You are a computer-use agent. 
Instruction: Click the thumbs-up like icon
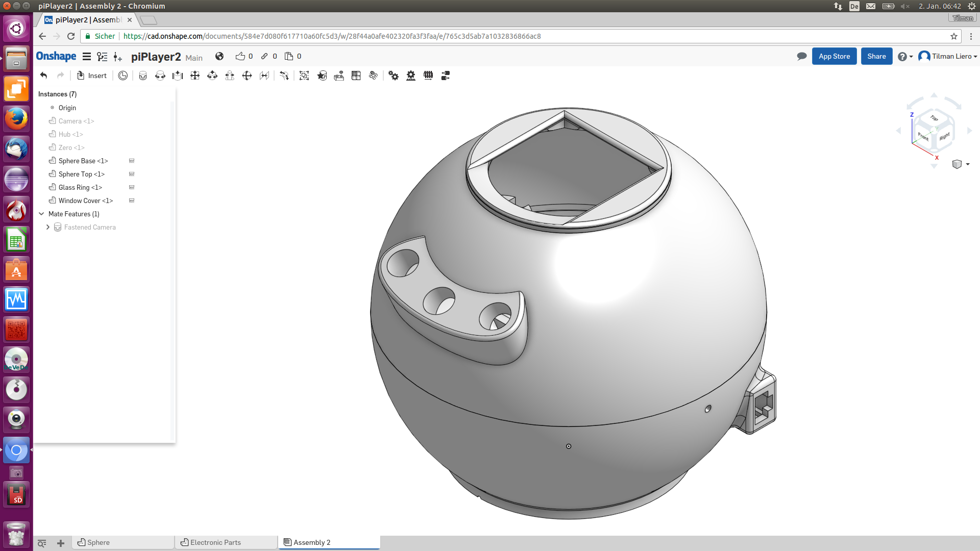240,56
